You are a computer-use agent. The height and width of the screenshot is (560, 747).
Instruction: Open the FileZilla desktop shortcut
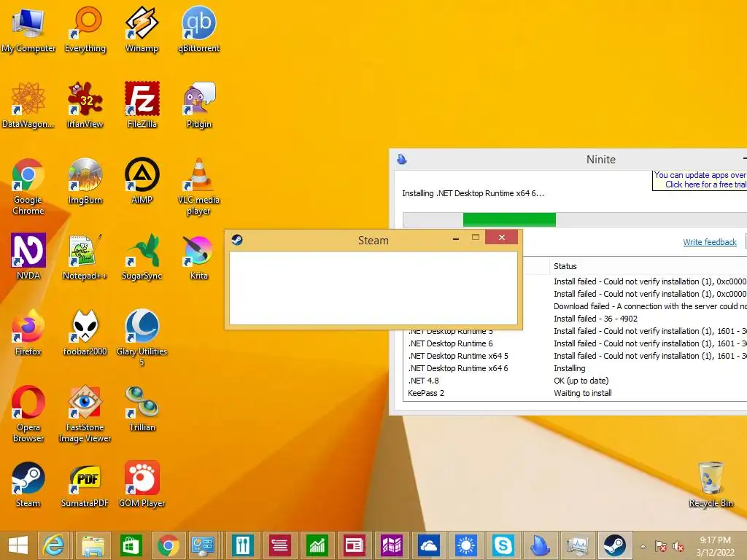142,105
